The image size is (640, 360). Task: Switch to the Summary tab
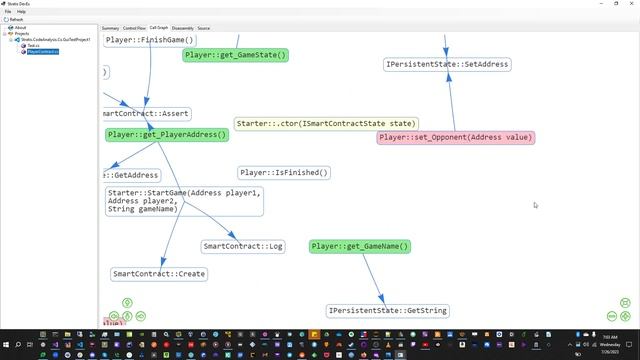coord(110,28)
